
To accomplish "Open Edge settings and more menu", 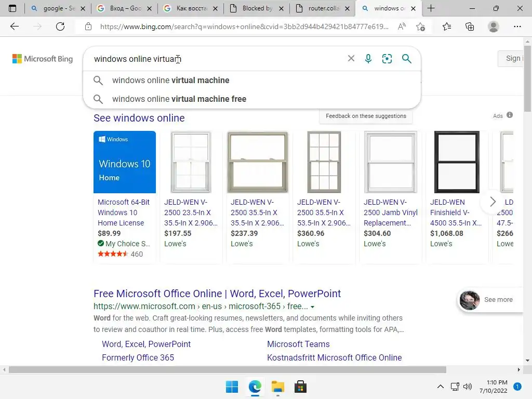I will 517,26.
